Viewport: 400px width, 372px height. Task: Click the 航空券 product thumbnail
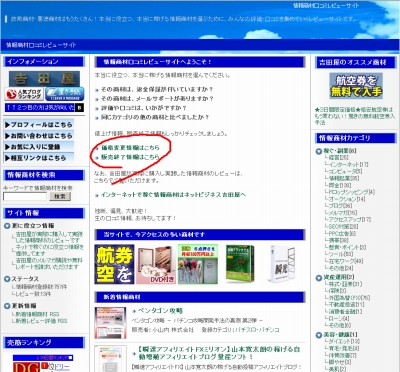point(114,264)
